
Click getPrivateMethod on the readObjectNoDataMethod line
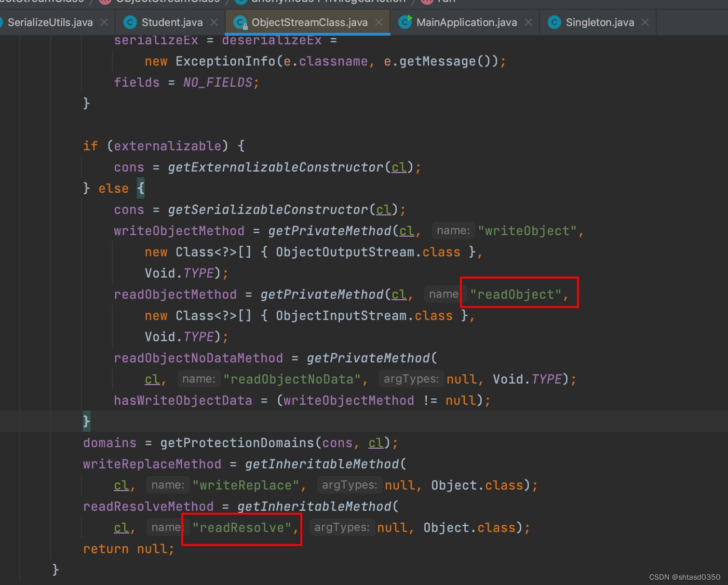(x=368, y=358)
